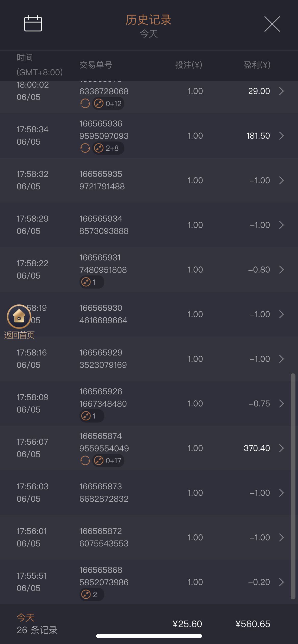Tap the 0+17 free spins badge
The image size is (298, 644).
pyautogui.click(x=109, y=461)
